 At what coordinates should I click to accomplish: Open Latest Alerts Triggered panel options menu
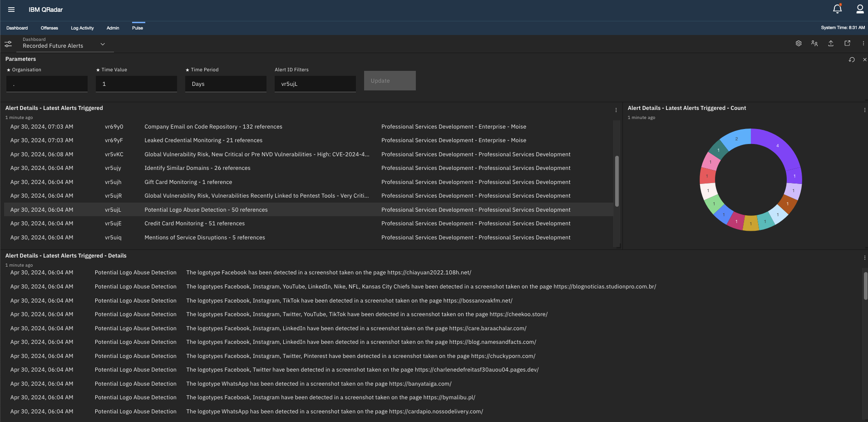(x=616, y=110)
